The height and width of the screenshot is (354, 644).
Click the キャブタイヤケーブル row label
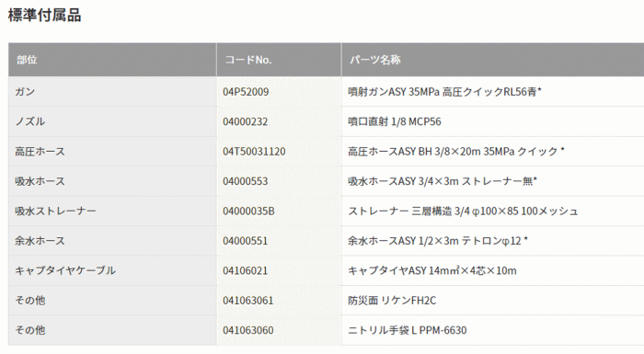click(65, 270)
